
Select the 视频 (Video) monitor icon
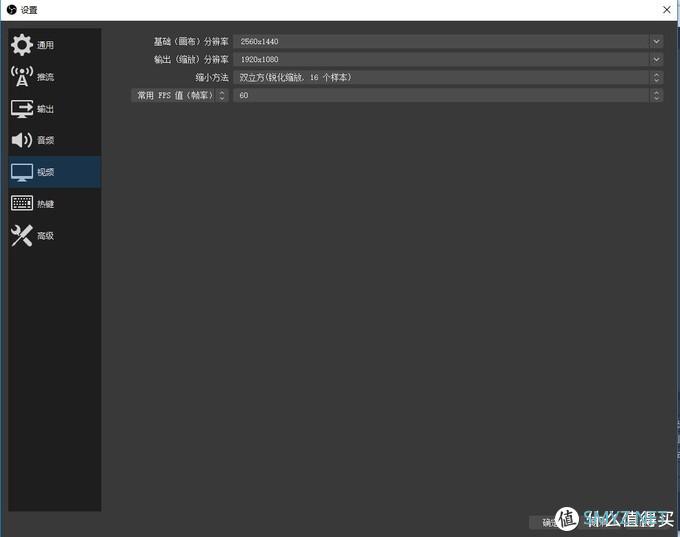(22, 172)
